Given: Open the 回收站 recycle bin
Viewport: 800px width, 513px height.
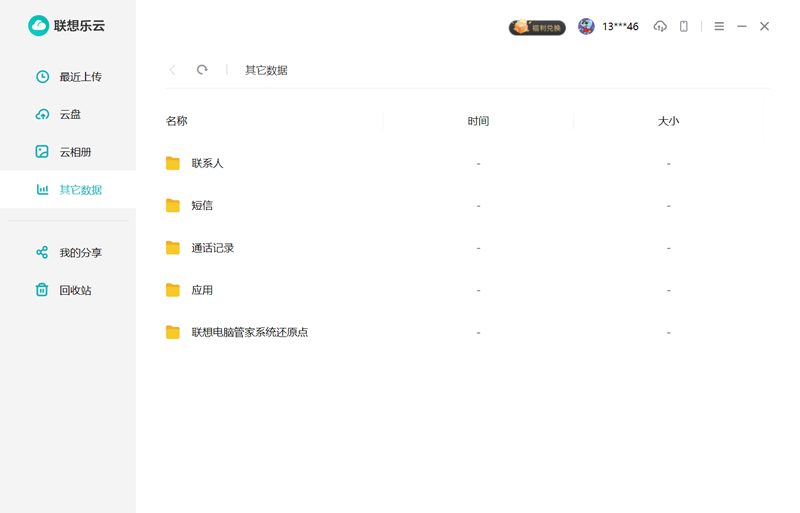Looking at the screenshot, I should coord(75,291).
